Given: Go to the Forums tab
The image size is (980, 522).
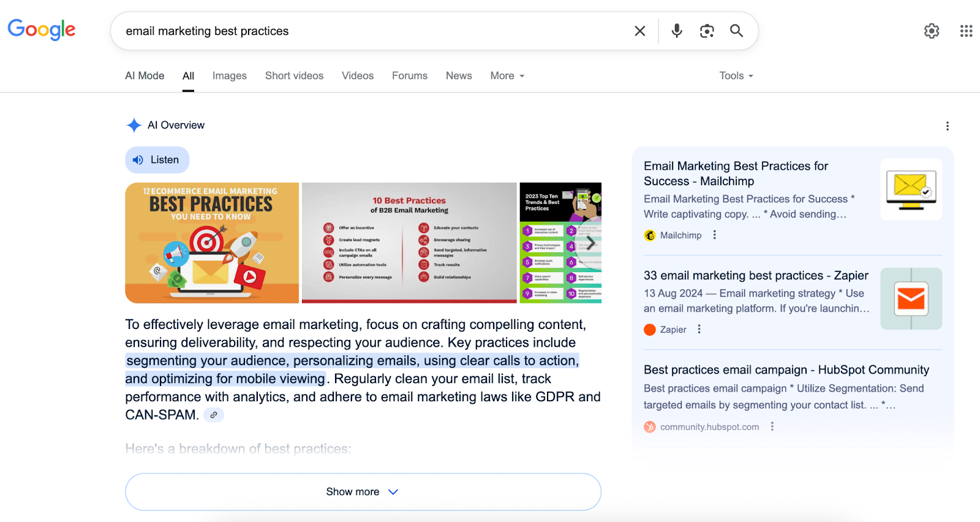Looking at the screenshot, I should [410, 75].
